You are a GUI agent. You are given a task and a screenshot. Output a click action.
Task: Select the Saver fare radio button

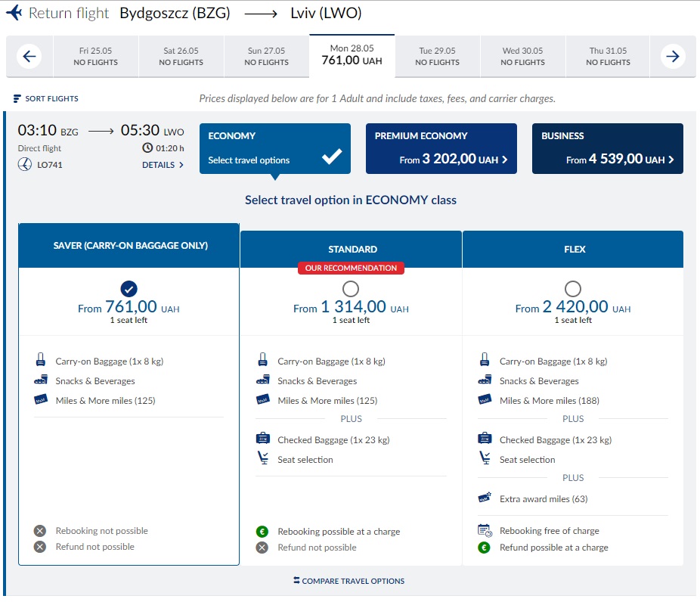coord(129,288)
